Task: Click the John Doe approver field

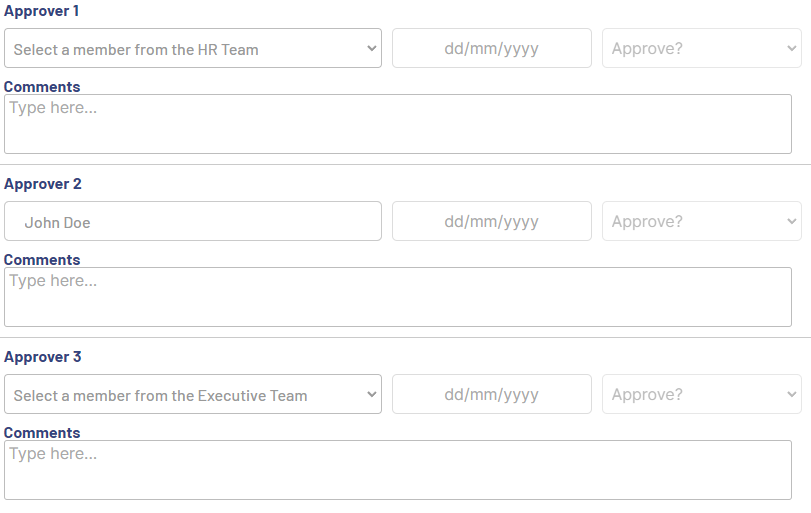Action: [x=192, y=222]
